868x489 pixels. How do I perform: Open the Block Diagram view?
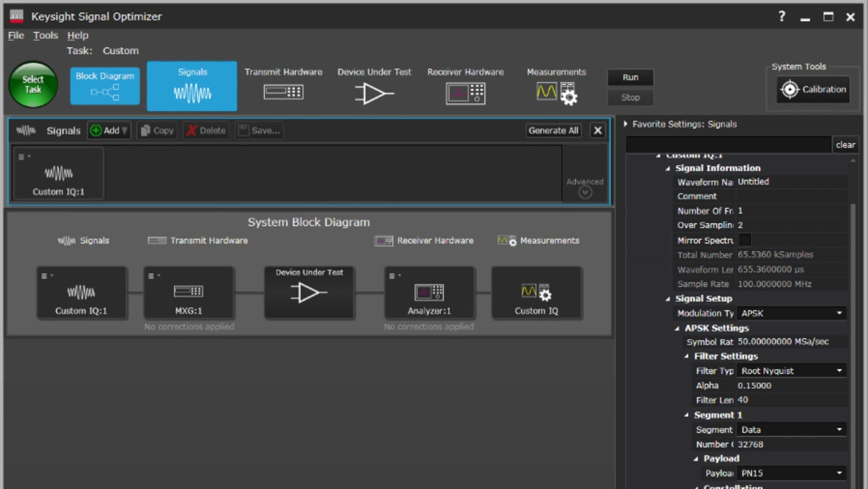coord(105,85)
